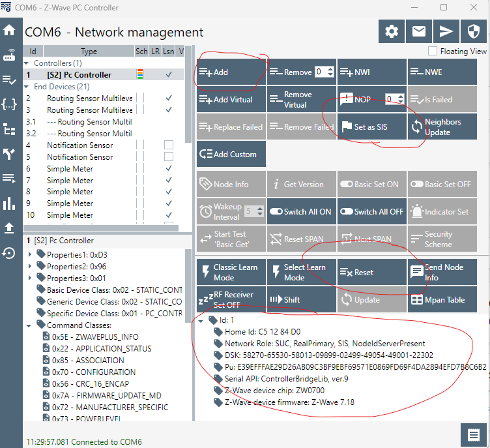490x448 pixels.
Task: Toggle checkbox for node 10 Simple Meter
Action: [x=169, y=215]
